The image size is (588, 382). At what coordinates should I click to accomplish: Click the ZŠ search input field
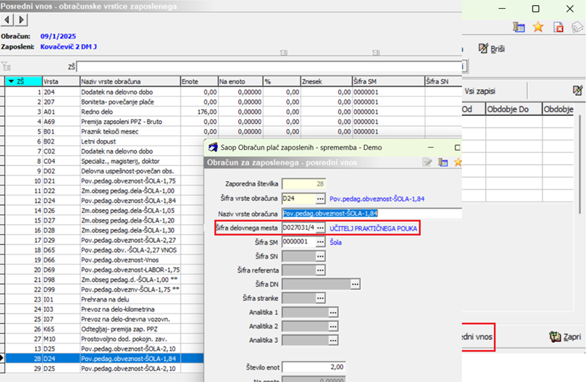click(268, 67)
